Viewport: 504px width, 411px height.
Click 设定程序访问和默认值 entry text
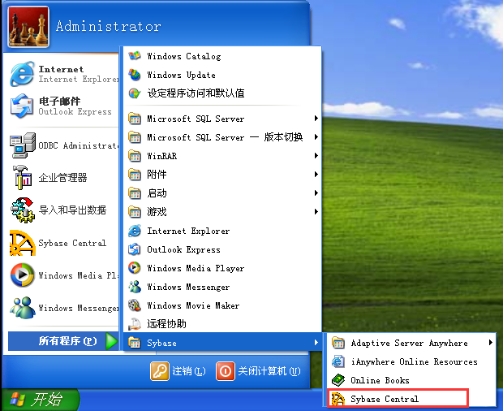pyautogui.click(x=196, y=93)
